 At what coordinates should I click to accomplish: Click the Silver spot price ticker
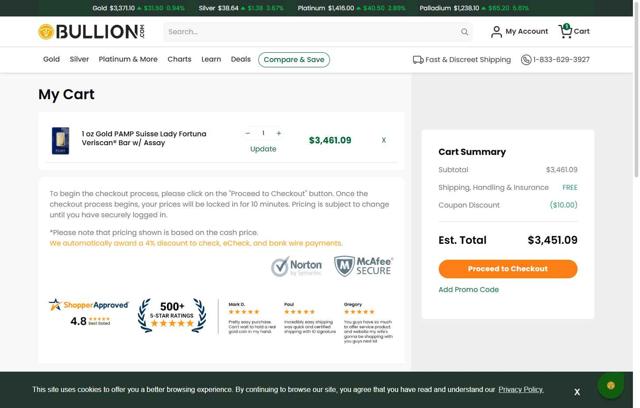[241, 8]
